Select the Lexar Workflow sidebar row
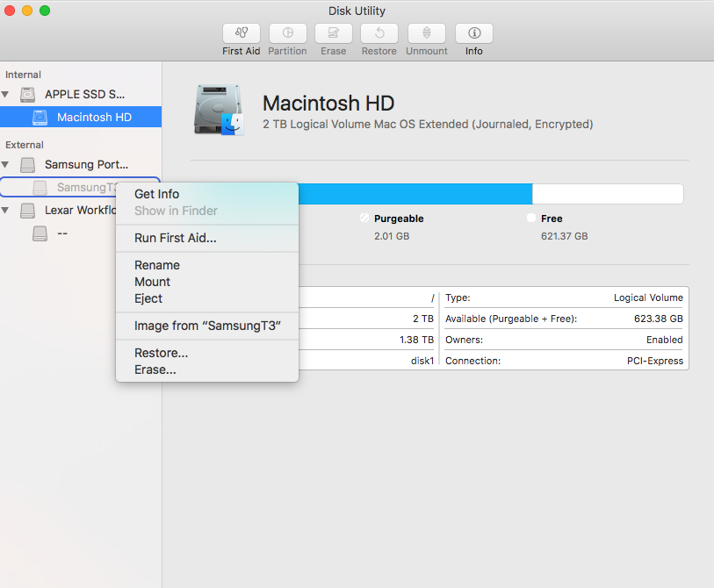Screen dimensions: 714x588 click(58, 211)
